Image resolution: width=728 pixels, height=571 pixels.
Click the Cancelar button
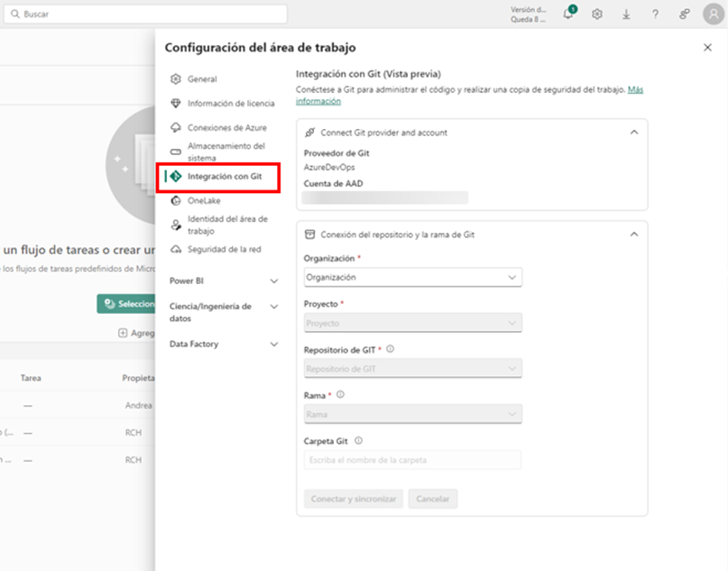click(433, 499)
